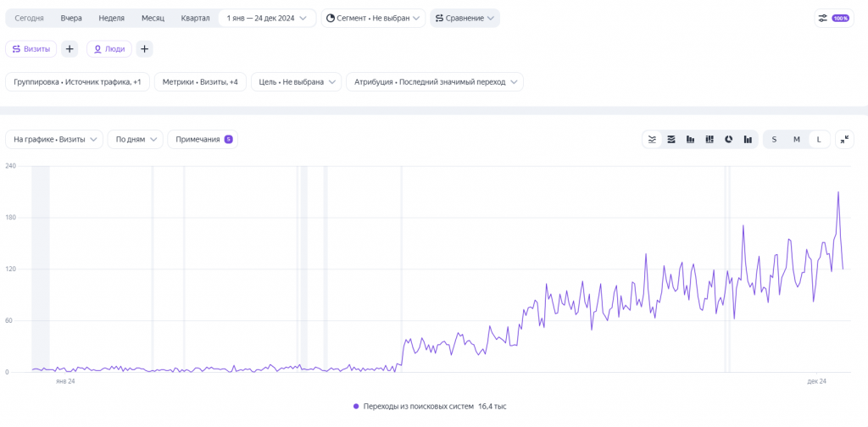The width and height of the screenshot is (868, 427).
Task: Click the highest December peak on the line
Action: tap(838, 192)
